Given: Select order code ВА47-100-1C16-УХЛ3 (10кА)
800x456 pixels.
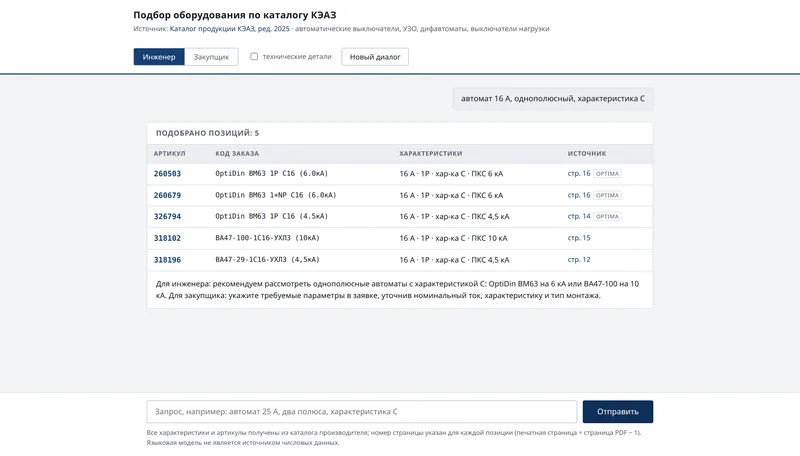Looking at the screenshot, I should pos(267,238).
